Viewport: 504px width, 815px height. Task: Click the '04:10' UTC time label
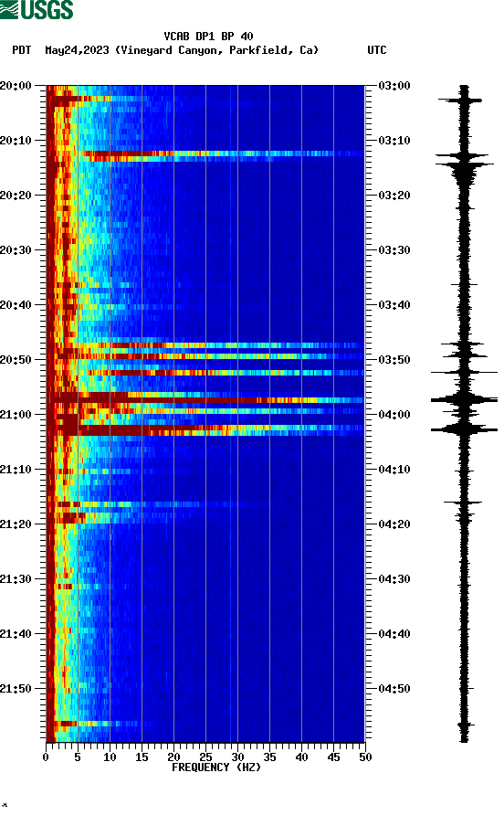tap(394, 470)
